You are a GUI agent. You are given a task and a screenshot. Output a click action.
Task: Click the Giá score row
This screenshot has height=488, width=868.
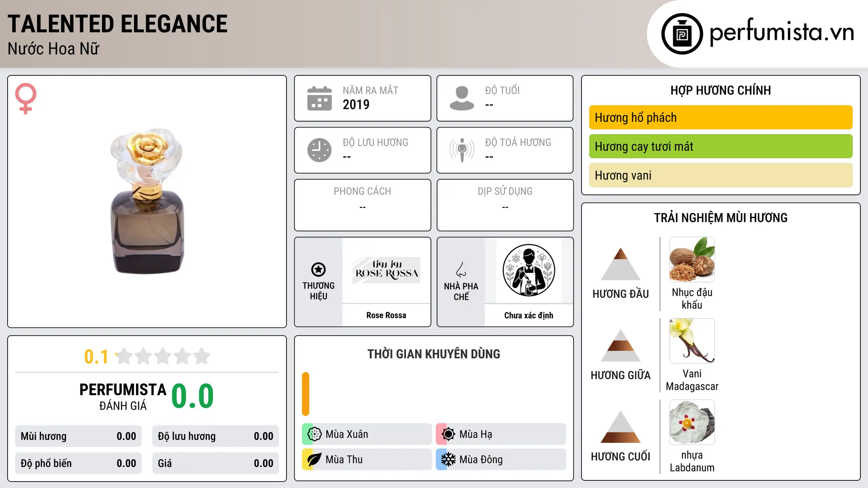coord(216,463)
